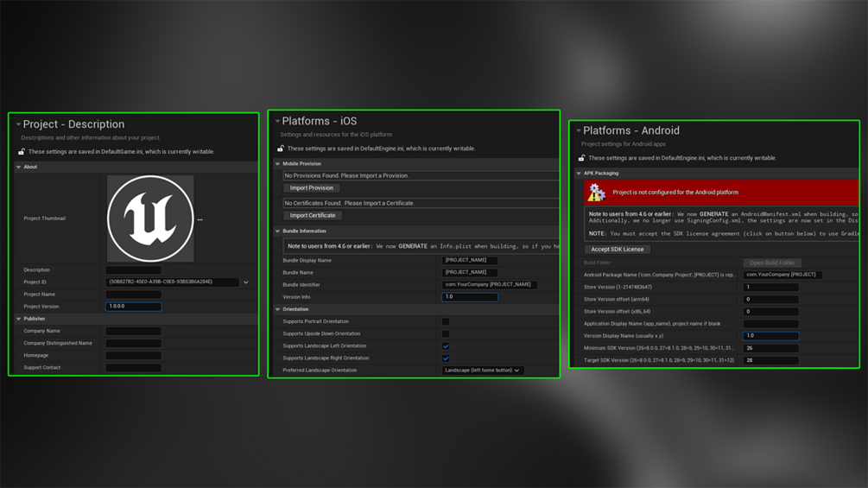Viewport: 868px width, 488px height.
Task: Open thumbnail options ellipsis next to logo
Action: [x=200, y=219]
